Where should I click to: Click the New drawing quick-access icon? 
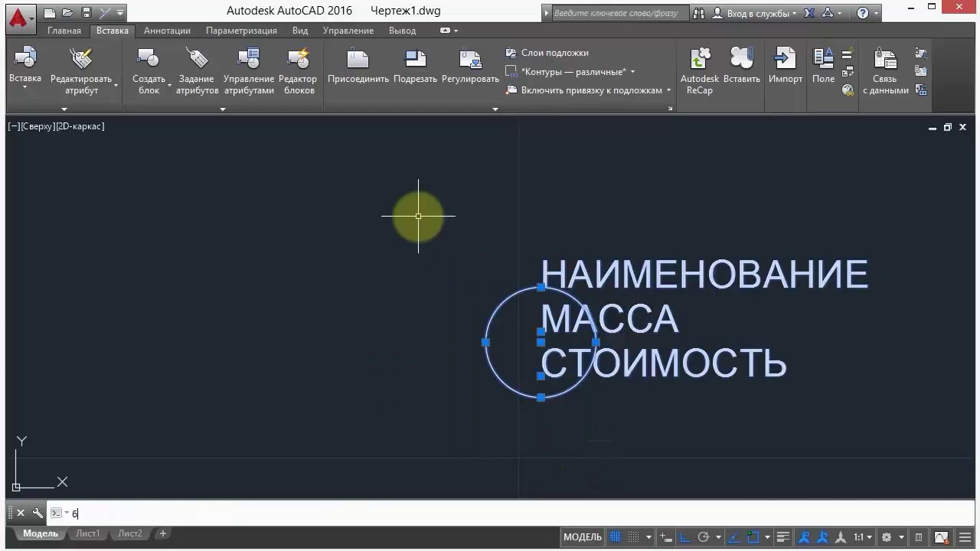click(x=50, y=12)
